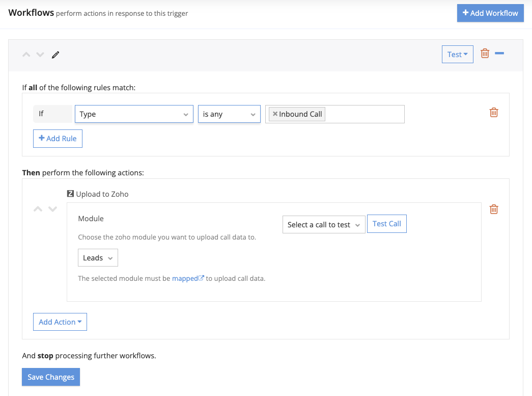Click the Test Call button
The height and width of the screenshot is (396, 532).
tap(386, 224)
